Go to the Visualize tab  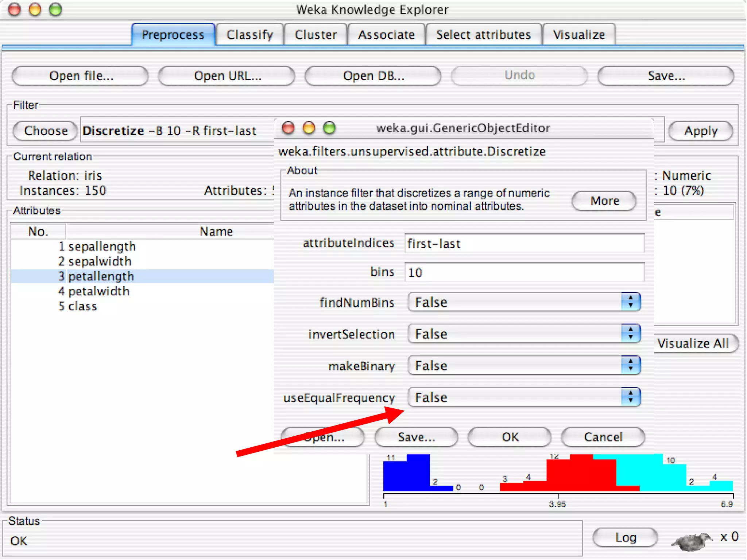(x=579, y=35)
